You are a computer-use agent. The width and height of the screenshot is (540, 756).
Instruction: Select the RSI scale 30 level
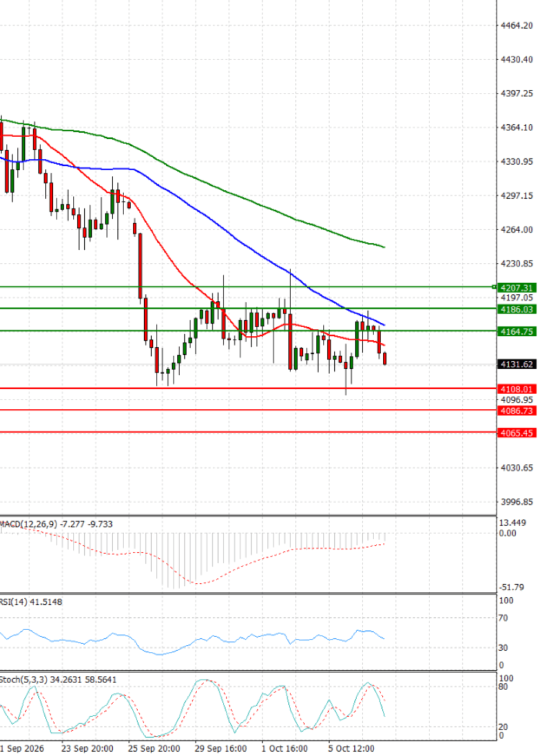point(503,647)
